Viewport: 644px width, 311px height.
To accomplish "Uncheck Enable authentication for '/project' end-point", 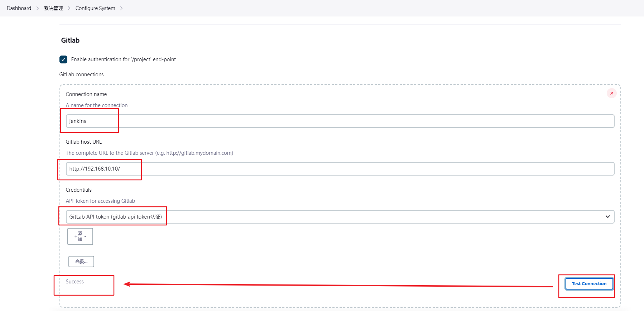I will [x=63, y=59].
